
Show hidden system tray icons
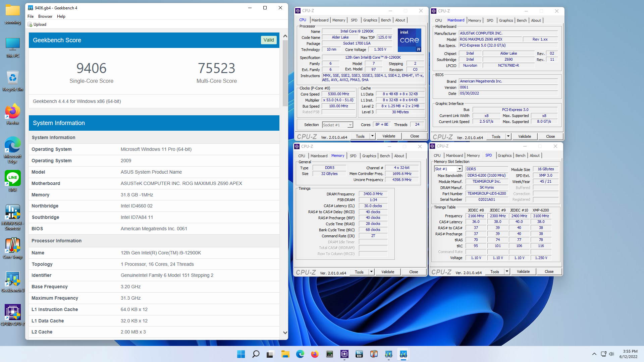tap(594, 354)
